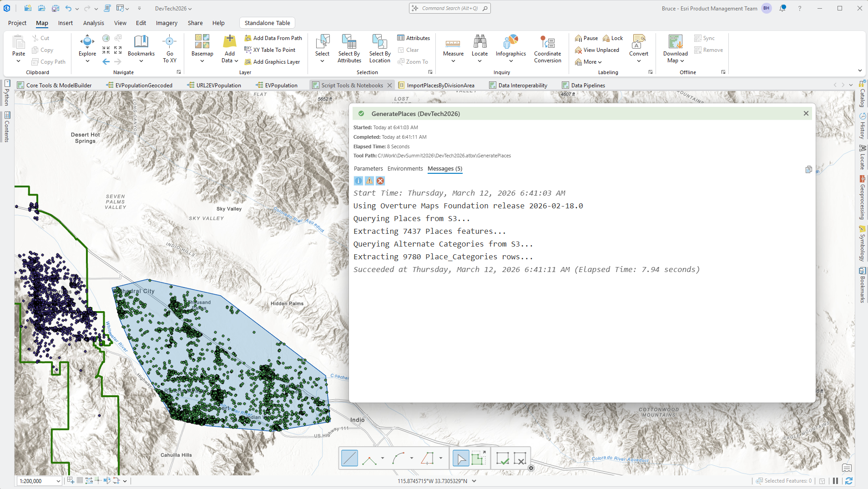Image resolution: width=868 pixels, height=489 pixels.
Task: Toggle the line segment sketch tool
Action: 349,459
